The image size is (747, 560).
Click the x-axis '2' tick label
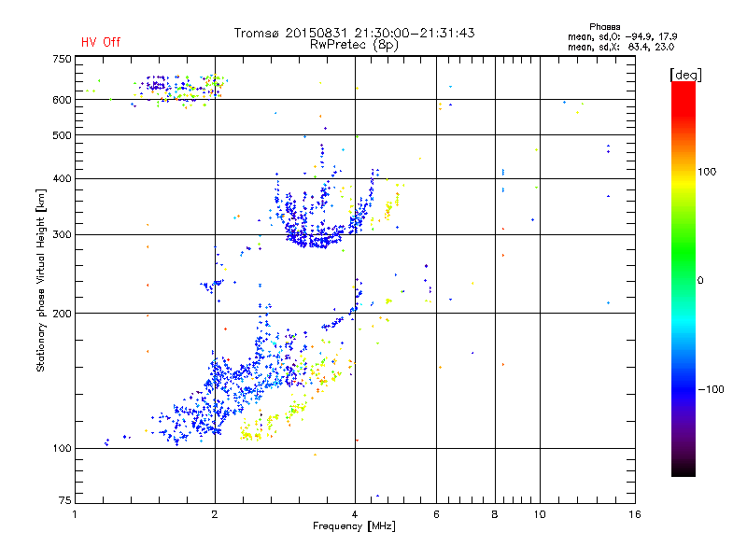pos(215,514)
